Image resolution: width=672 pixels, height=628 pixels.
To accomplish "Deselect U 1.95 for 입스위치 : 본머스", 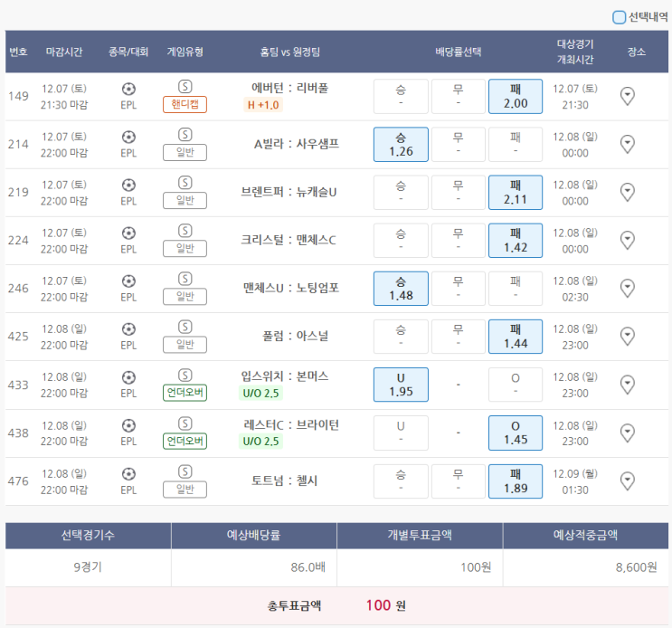I will click(x=401, y=385).
